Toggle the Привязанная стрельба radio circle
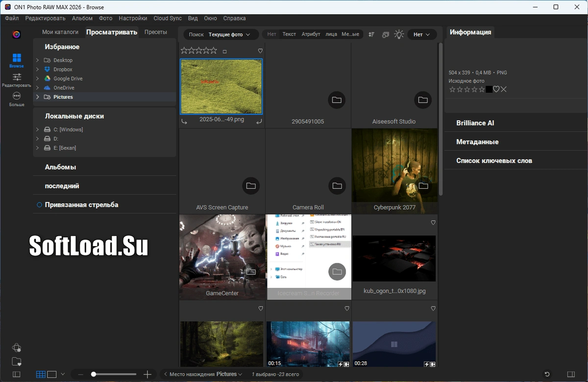The image size is (588, 382). (x=39, y=205)
